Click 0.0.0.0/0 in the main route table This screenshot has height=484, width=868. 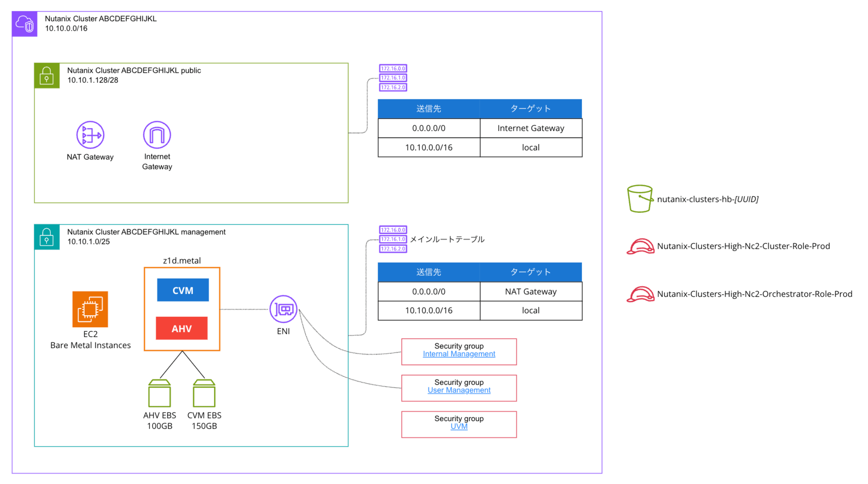click(429, 292)
